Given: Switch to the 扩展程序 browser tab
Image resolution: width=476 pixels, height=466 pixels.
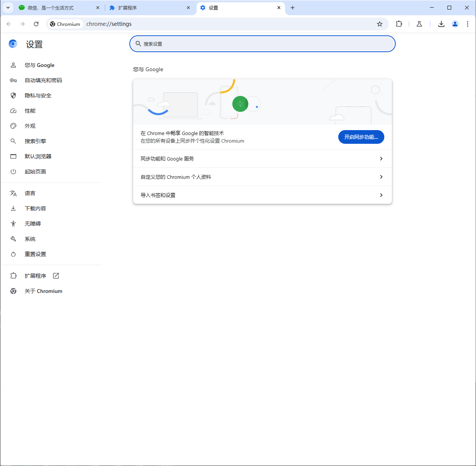Looking at the screenshot, I should [x=150, y=8].
